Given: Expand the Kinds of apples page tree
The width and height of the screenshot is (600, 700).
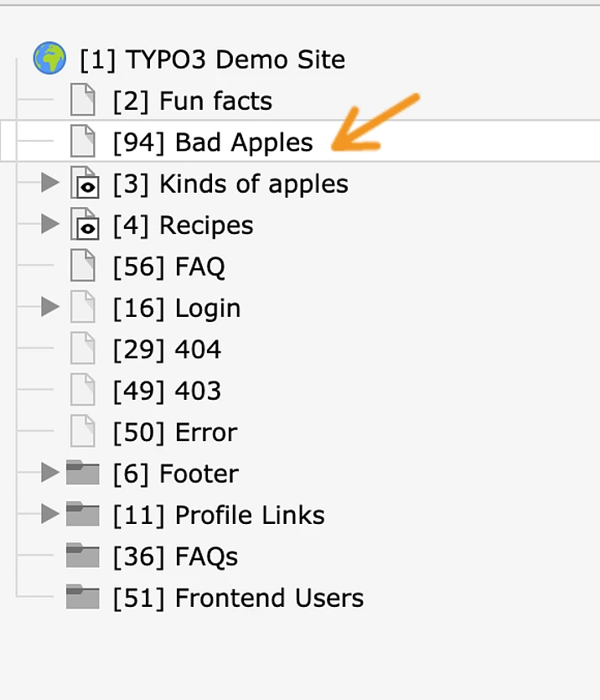Looking at the screenshot, I should pos(50,183).
